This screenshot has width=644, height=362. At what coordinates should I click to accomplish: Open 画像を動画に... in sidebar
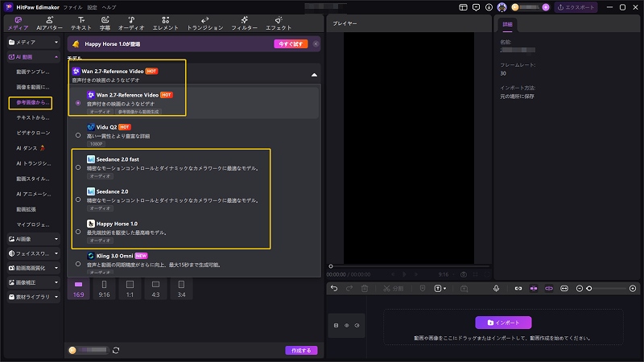pos(33,87)
